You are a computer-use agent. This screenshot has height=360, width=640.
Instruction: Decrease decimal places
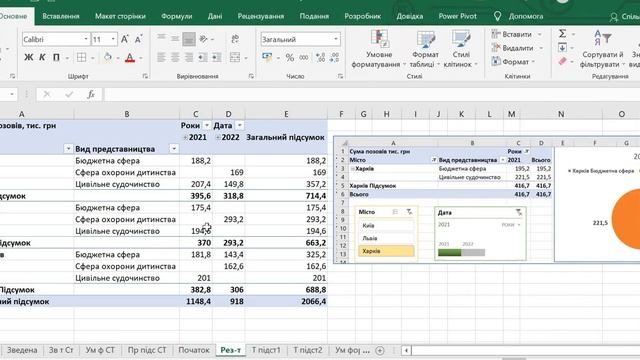point(334,58)
